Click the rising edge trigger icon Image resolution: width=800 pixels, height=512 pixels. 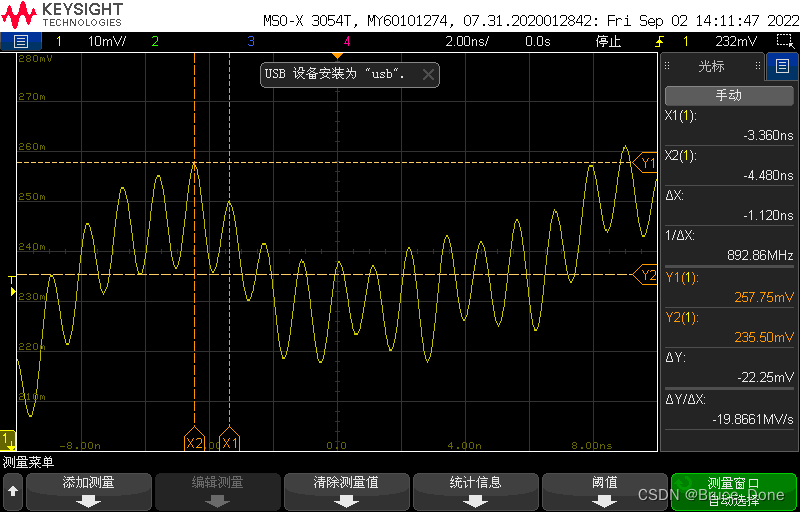(x=659, y=41)
